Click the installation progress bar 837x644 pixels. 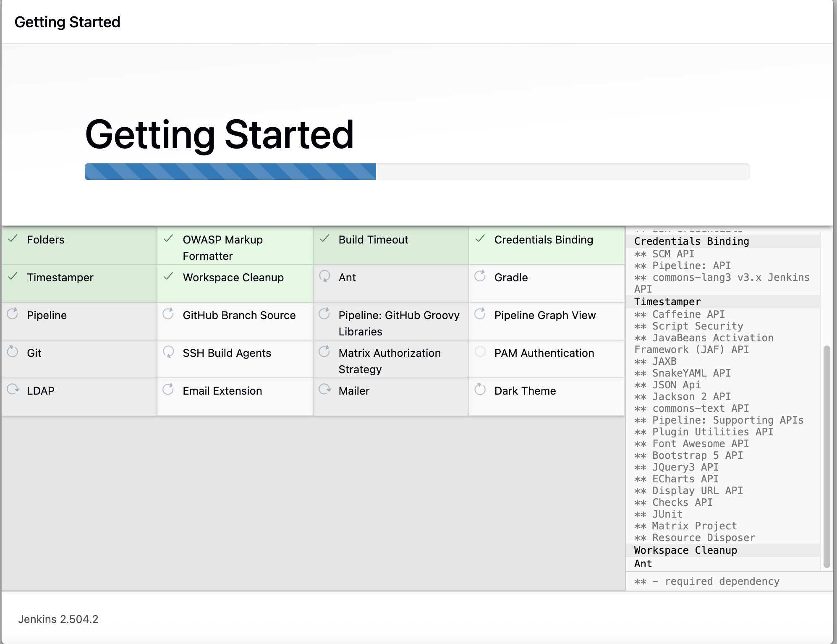point(417,172)
